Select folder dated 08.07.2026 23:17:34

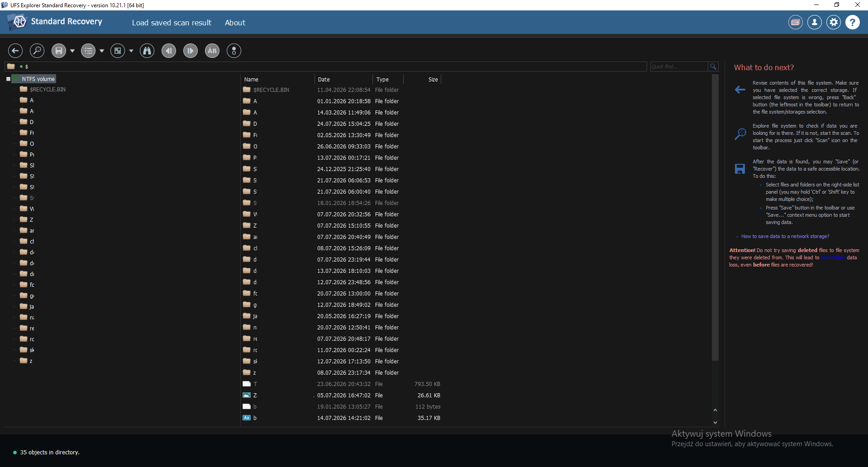coord(342,373)
